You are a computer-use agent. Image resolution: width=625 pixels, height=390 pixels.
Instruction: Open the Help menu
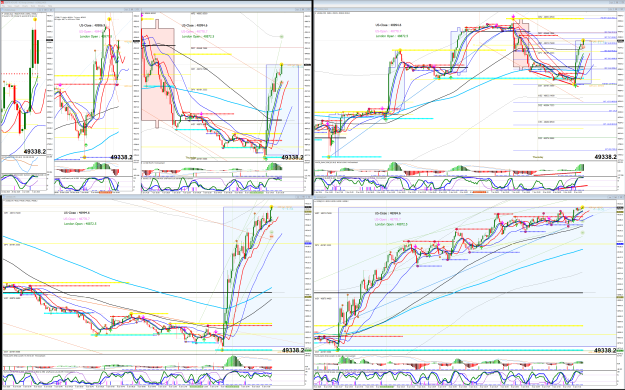point(50,6)
